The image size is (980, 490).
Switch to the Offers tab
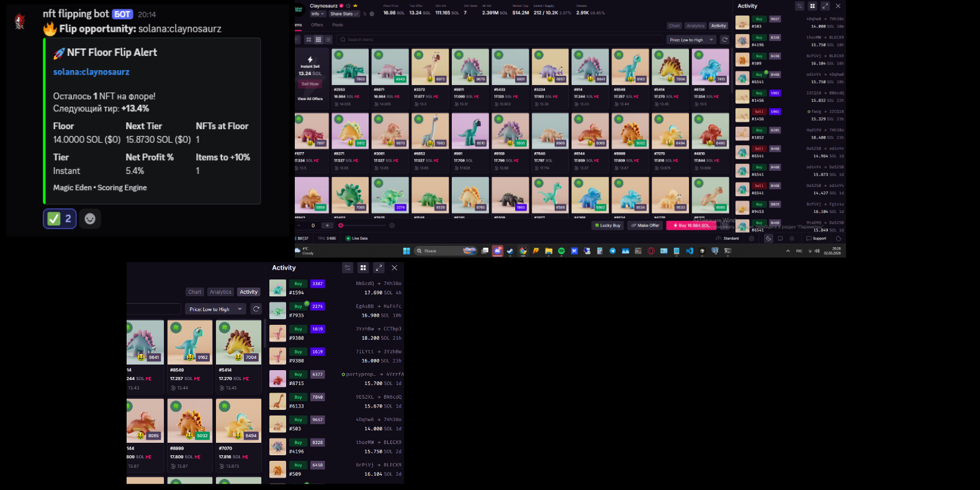pyautogui.click(x=317, y=25)
